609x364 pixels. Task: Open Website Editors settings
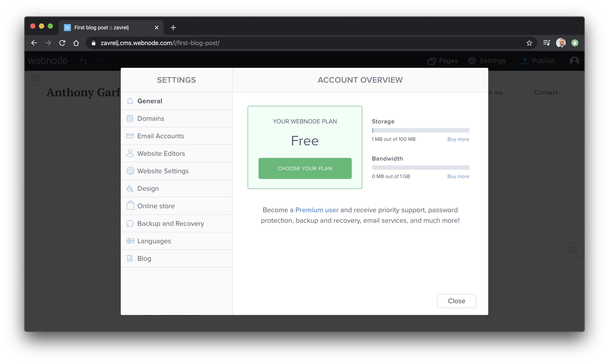coord(176,153)
